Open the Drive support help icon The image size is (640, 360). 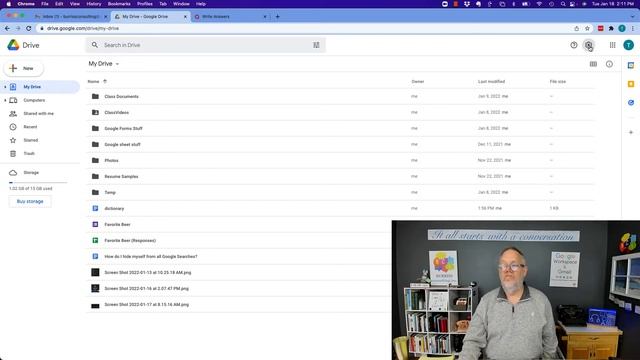(x=573, y=45)
